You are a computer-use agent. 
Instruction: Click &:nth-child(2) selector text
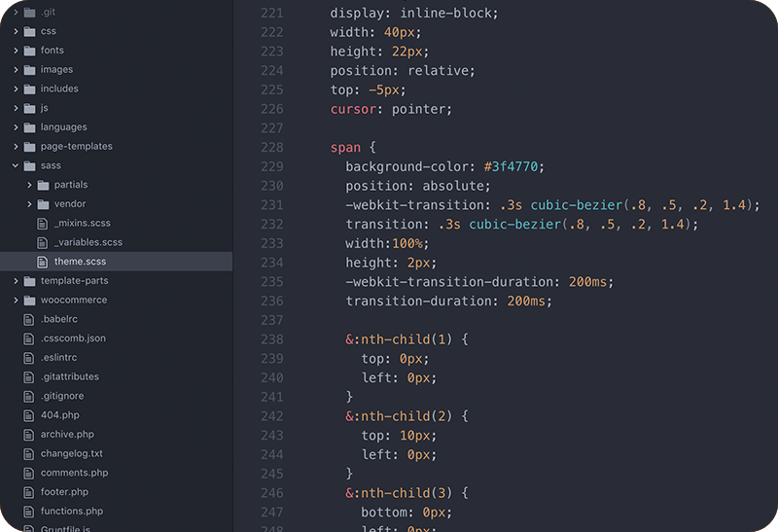coord(399,416)
